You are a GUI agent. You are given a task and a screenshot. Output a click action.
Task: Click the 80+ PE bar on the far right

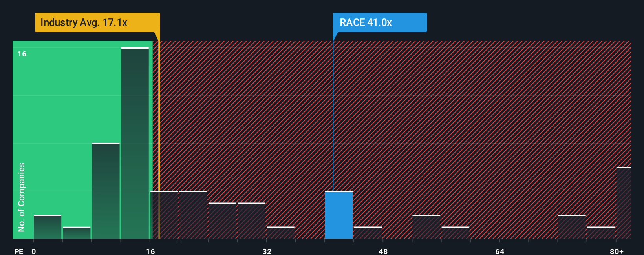coord(624,203)
